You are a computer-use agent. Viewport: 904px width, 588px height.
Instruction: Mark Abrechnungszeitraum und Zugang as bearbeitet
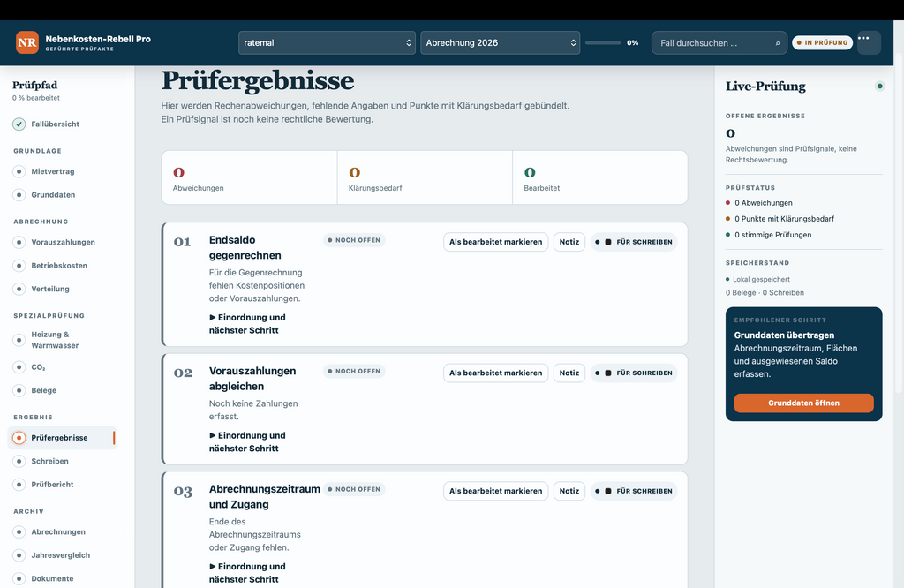coord(496,491)
